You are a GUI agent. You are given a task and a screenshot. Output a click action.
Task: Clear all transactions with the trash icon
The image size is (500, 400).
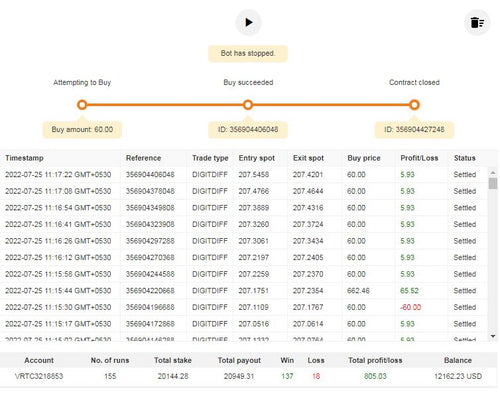477,23
